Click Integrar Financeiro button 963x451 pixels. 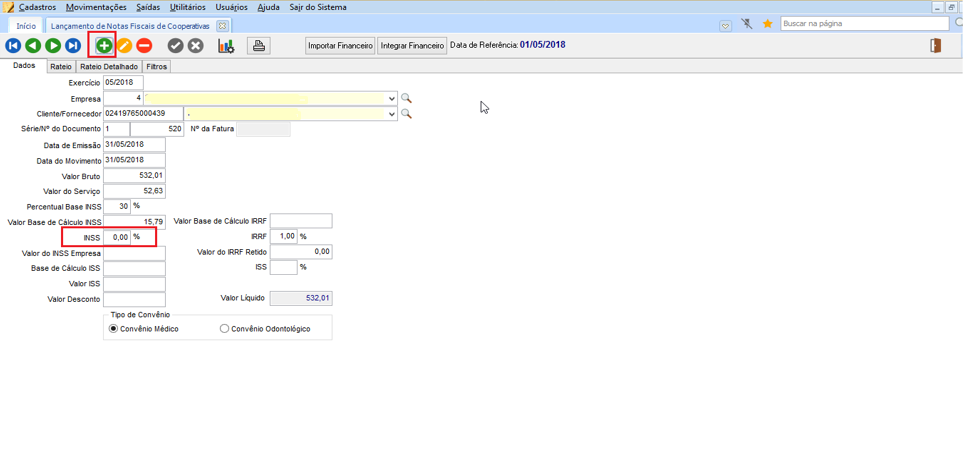coord(412,45)
